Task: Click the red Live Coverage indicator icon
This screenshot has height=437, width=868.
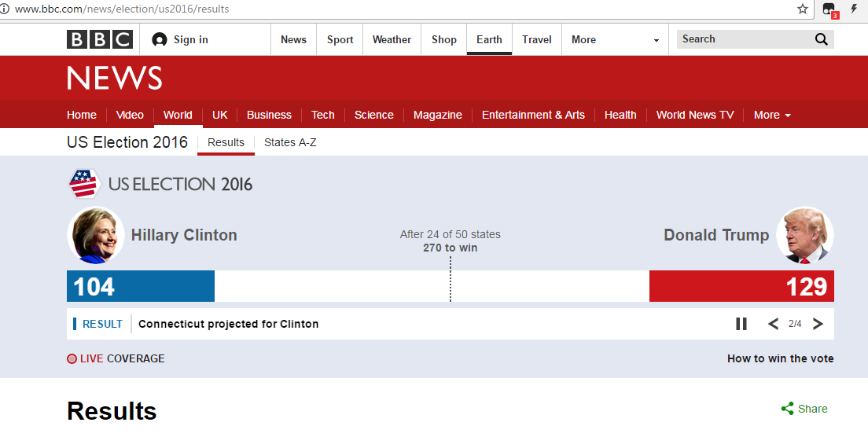Action: (72, 358)
